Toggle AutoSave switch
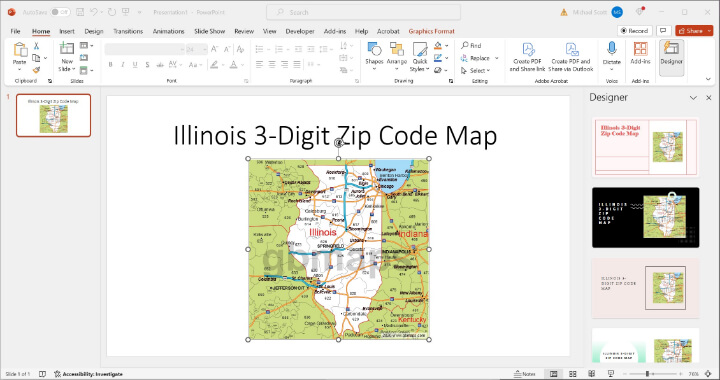Screen dimensions: 720x380 tap(60, 12)
